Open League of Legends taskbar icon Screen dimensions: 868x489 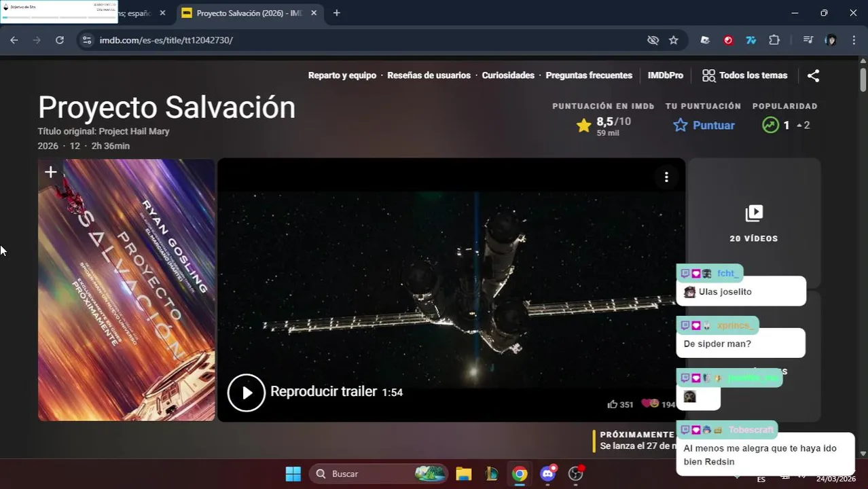491,473
